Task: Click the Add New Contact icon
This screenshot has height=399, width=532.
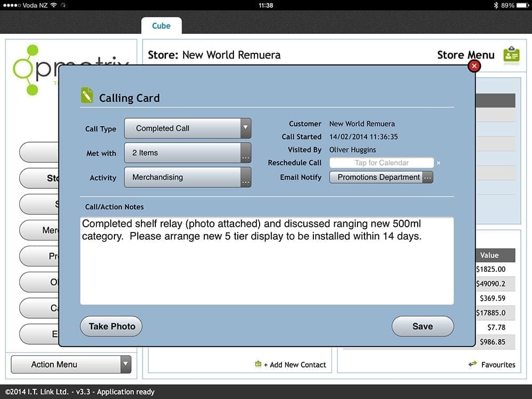Action: [258, 364]
